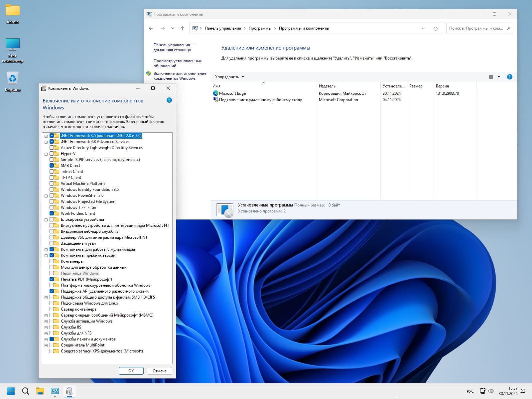Expand the Службы IIS tree node
Viewport: 532px width, 399px height.
pyautogui.click(x=46, y=328)
